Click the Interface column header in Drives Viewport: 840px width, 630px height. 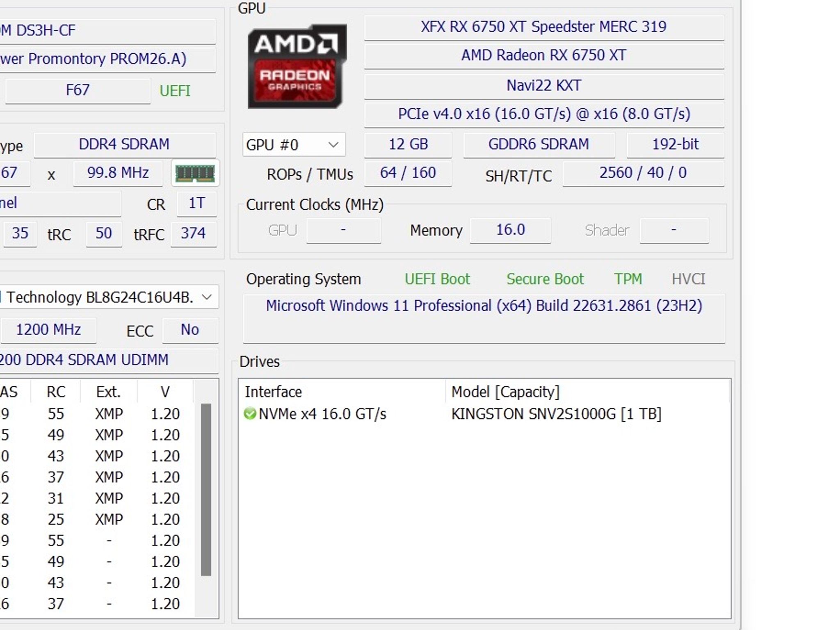pos(342,392)
